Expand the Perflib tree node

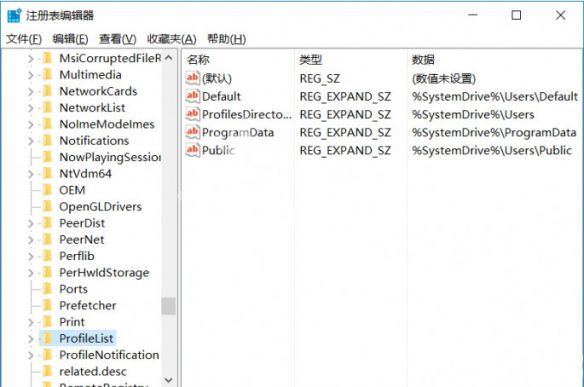(x=31, y=256)
